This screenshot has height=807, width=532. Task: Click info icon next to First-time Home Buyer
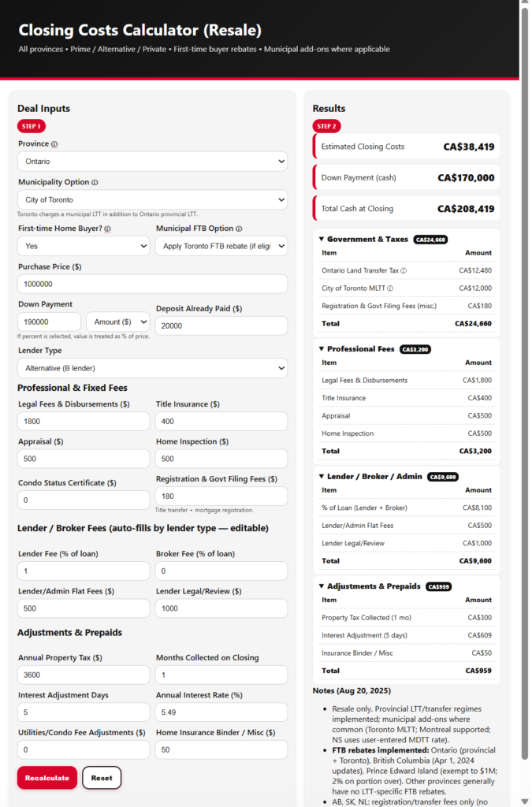(107, 229)
